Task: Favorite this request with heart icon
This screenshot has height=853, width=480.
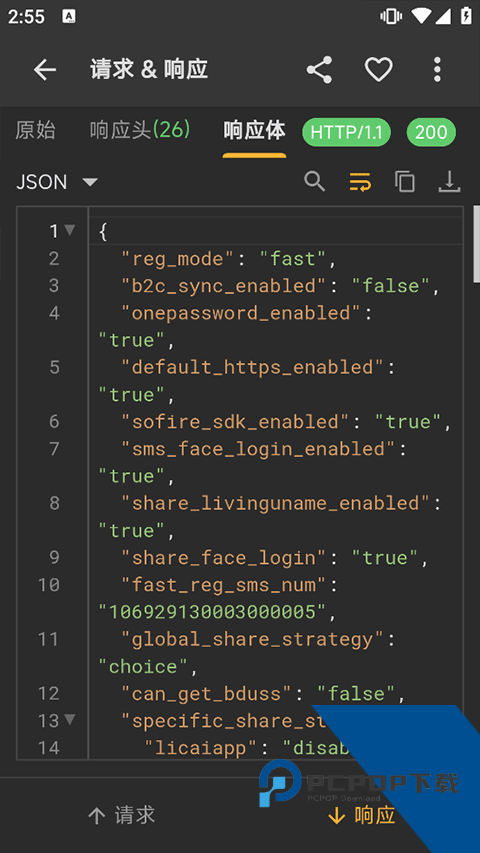Action: [x=378, y=70]
